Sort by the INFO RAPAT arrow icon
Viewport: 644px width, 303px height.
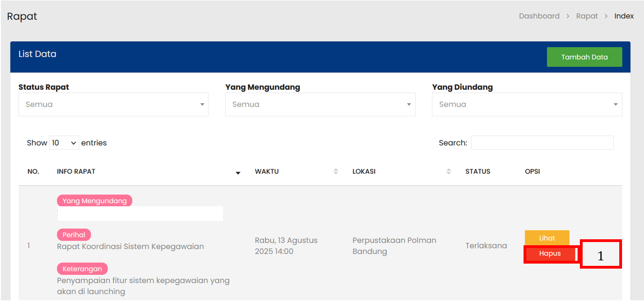coord(238,173)
